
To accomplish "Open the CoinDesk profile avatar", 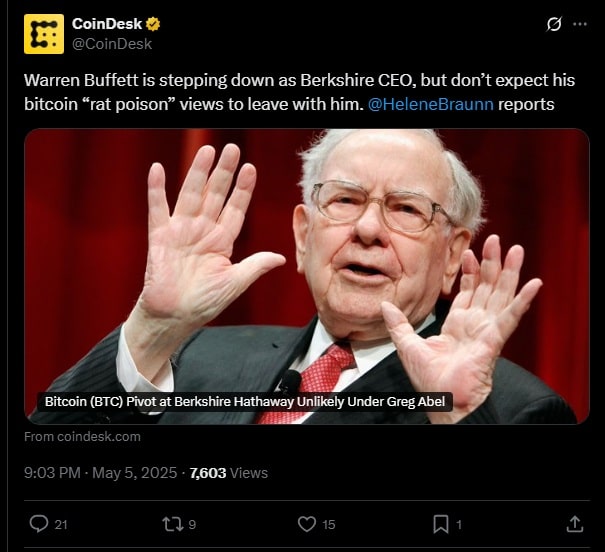I will tap(44, 34).
